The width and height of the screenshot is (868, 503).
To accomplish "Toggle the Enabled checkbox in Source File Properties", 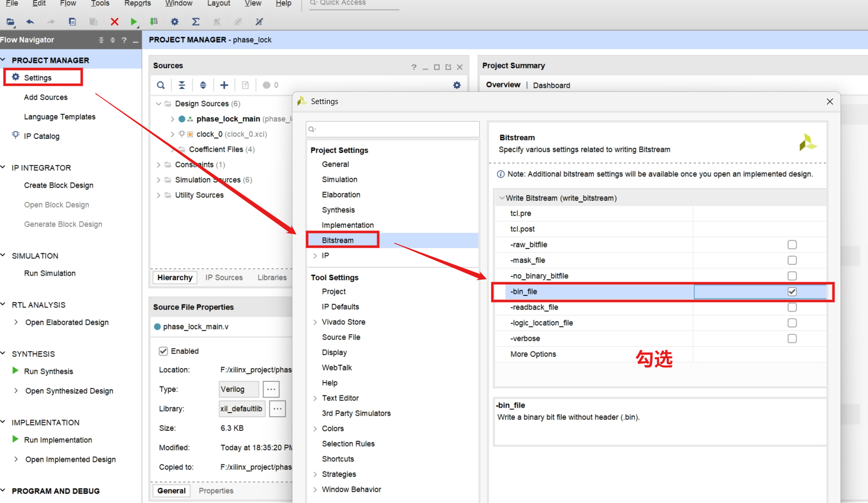I will [x=163, y=351].
